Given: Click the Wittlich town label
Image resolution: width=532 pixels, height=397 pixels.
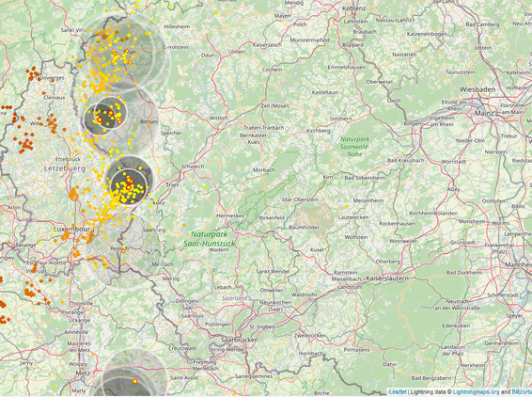Looking at the screenshot, I should pyautogui.click(x=219, y=119).
